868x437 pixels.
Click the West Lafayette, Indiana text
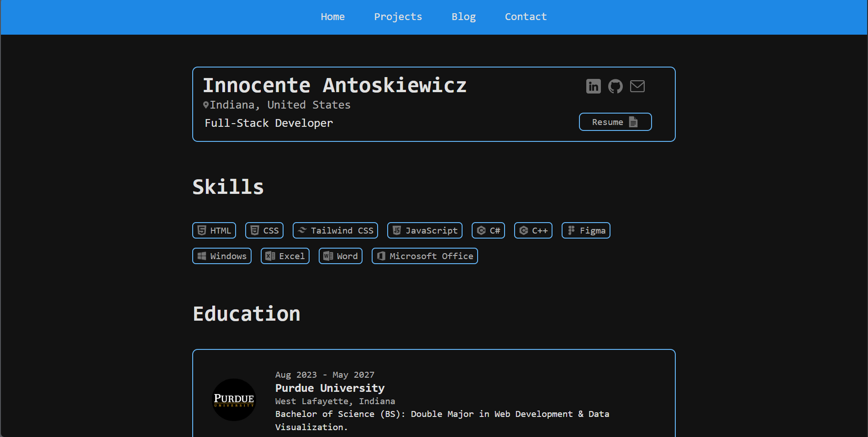pyautogui.click(x=335, y=401)
